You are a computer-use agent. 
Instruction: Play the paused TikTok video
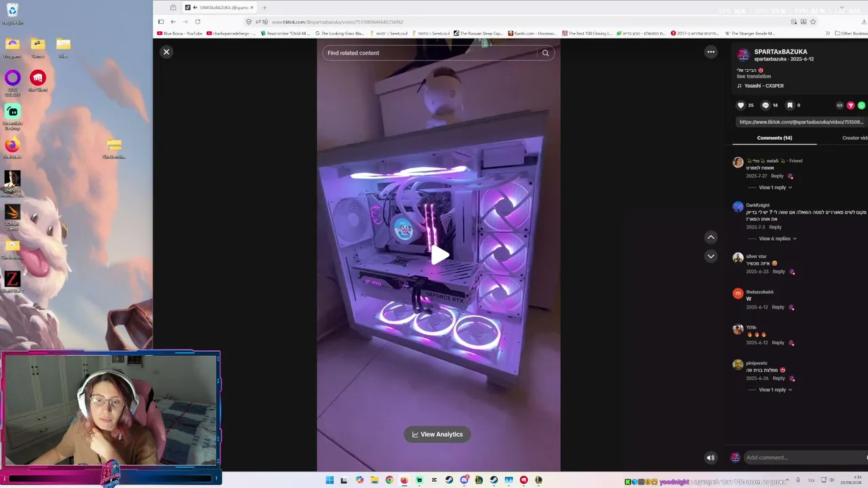(x=439, y=255)
